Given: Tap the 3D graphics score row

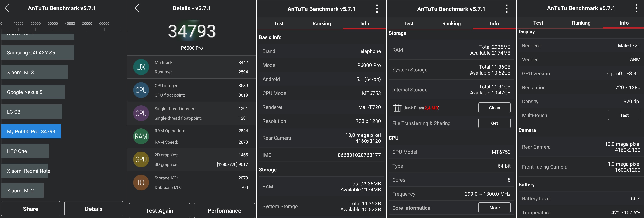Looking at the screenshot, I should pos(201,164).
